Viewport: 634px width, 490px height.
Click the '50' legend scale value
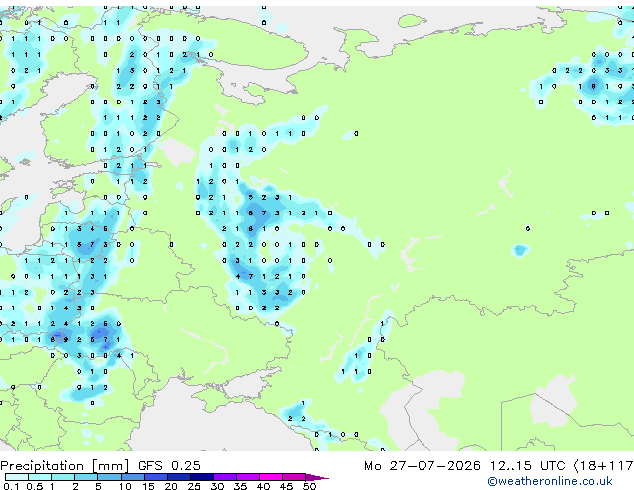309,486
